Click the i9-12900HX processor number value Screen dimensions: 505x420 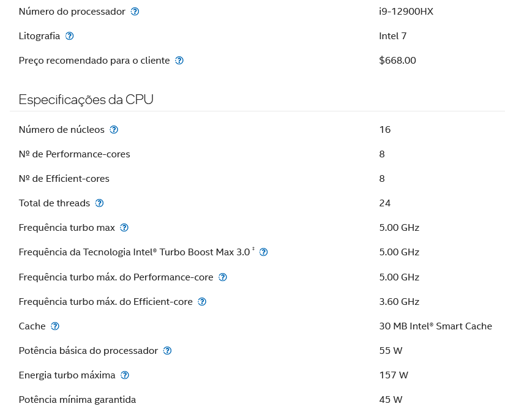pos(406,12)
